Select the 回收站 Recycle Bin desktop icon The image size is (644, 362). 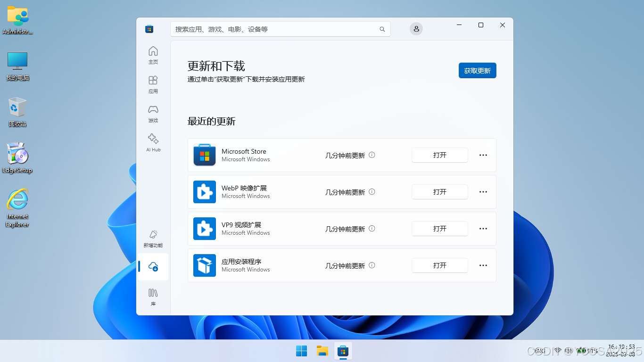click(17, 112)
